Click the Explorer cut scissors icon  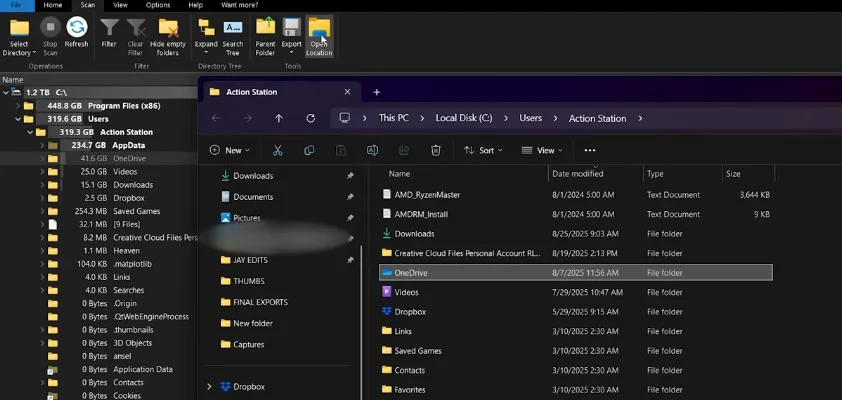pyautogui.click(x=278, y=150)
